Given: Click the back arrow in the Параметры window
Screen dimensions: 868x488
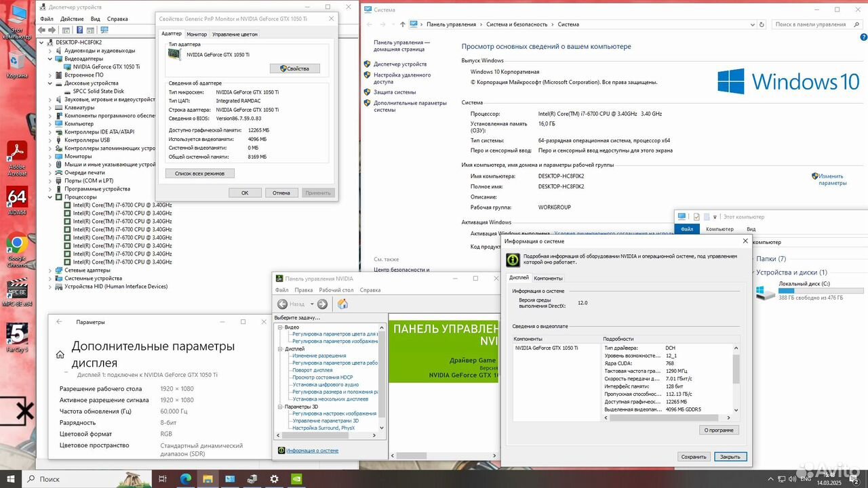Looking at the screenshot, I should (x=59, y=322).
